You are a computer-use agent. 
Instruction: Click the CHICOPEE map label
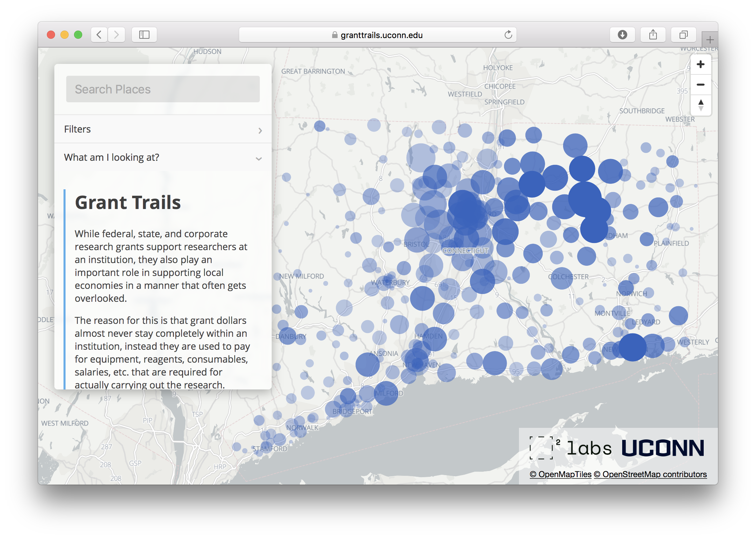point(500,86)
